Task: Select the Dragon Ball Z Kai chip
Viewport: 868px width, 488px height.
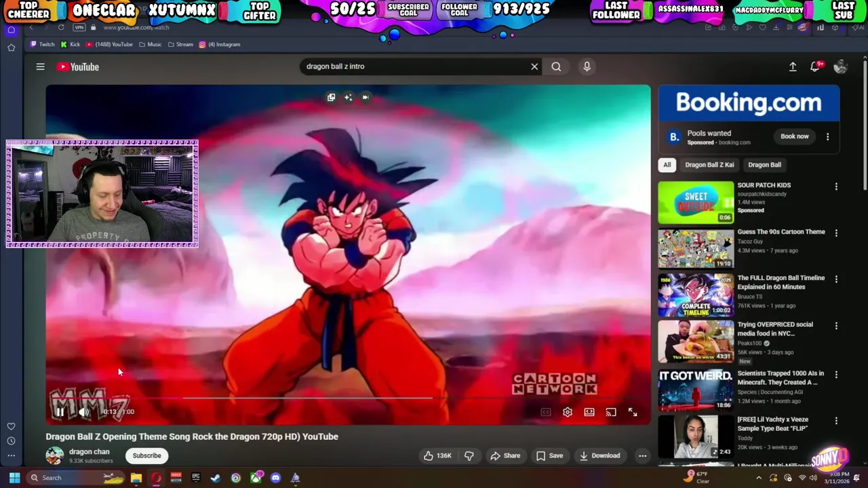Action: 709,165
